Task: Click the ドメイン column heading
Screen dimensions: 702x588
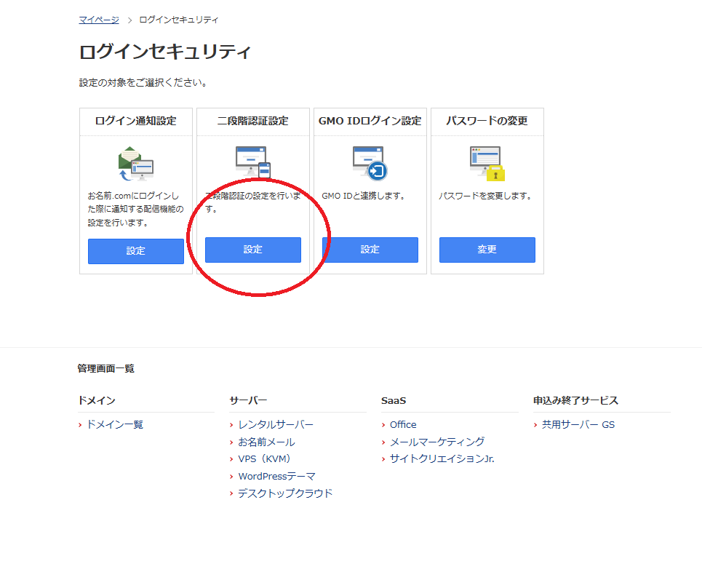Action: point(97,400)
